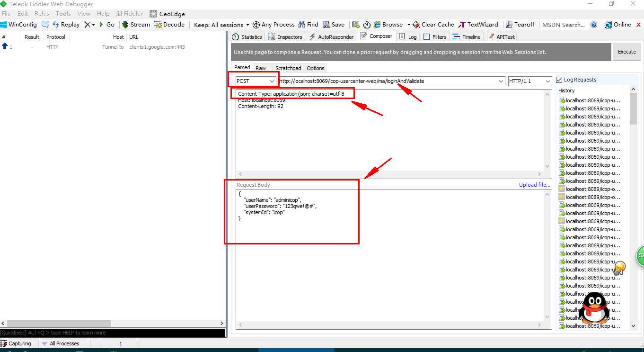The width and height of the screenshot is (644, 352).
Task: Toggle Stream mode in toolbar
Action: (x=136, y=25)
